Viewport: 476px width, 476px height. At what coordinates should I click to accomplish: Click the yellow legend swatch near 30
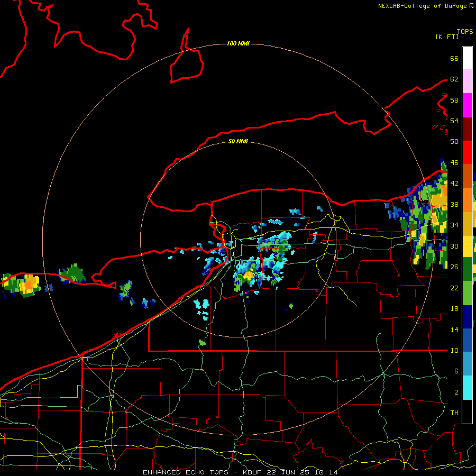467,246
